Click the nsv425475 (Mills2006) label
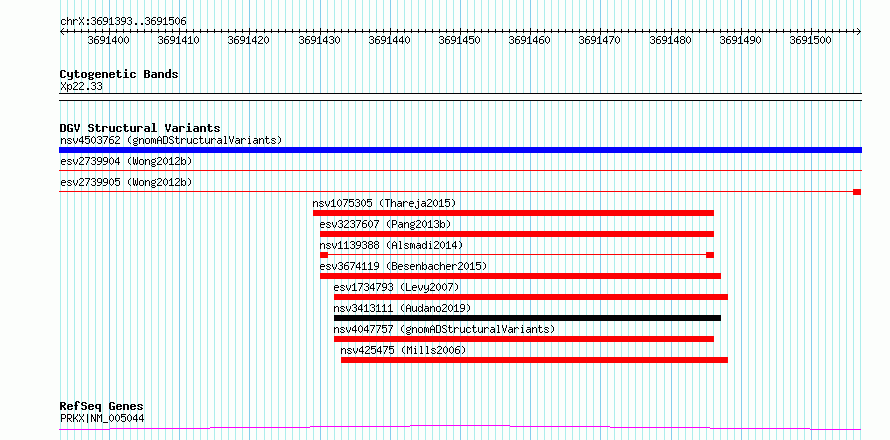This screenshot has width=890, height=440. pos(403,350)
